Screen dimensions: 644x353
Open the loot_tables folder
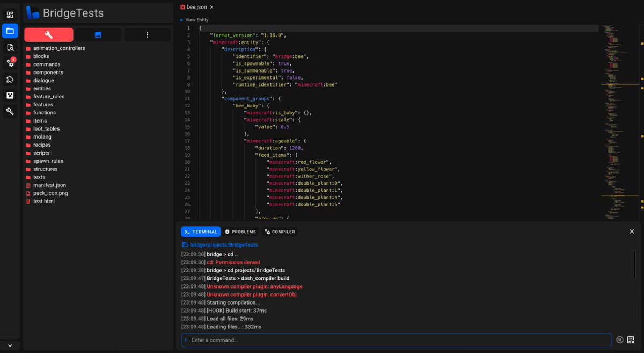coord(43,129)
